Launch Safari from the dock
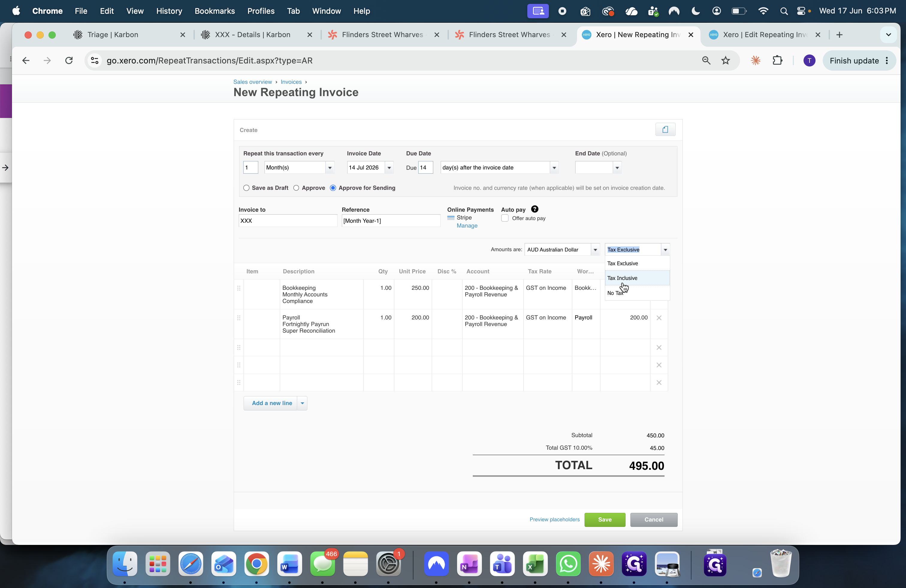The image size is (906, 588). tap(191, 564)
